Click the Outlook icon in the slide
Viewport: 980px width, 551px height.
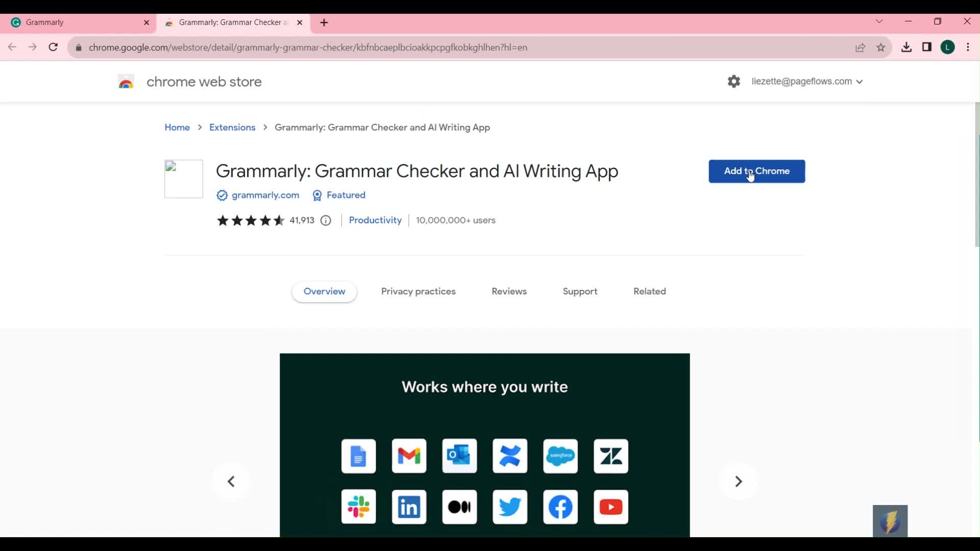coord(459,456)
